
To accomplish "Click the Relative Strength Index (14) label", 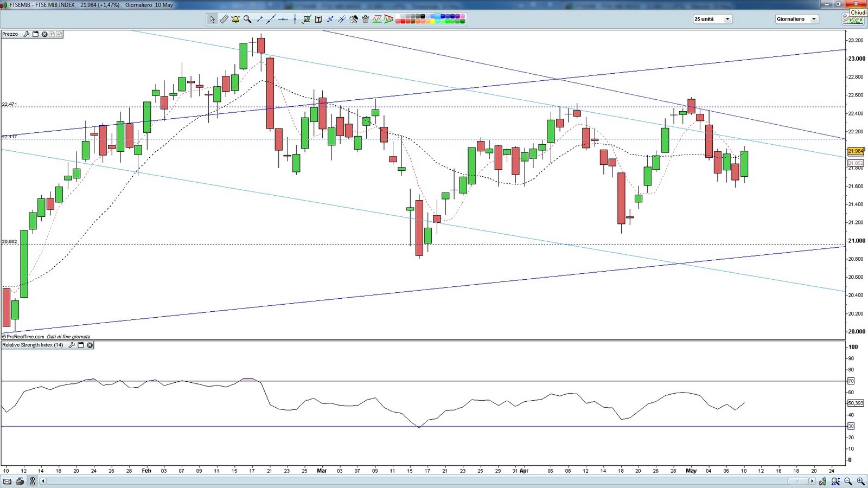I will (x=33, y=345).
